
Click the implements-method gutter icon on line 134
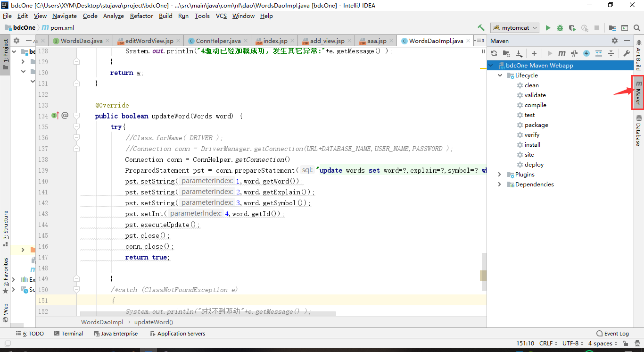point(55,115)
